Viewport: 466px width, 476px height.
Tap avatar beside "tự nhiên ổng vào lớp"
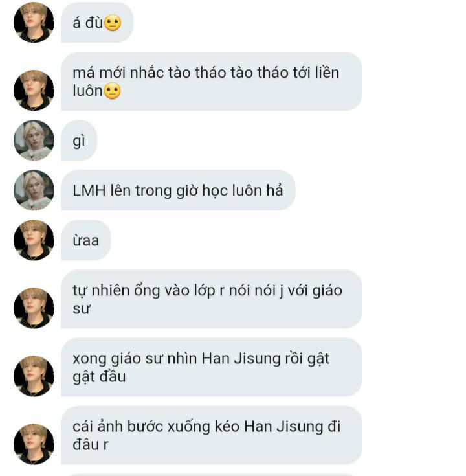pyautogui.click(x=34, y=308)
